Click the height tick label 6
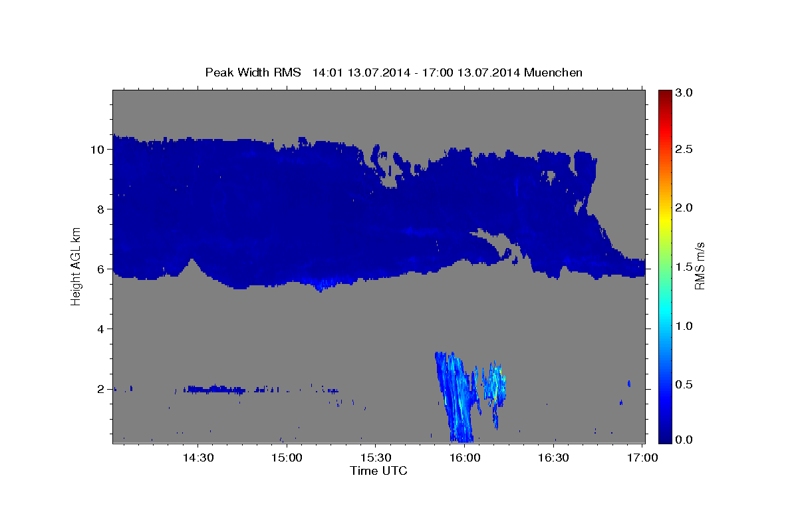Viewport: 798px width, 532px height. point(102,269)
